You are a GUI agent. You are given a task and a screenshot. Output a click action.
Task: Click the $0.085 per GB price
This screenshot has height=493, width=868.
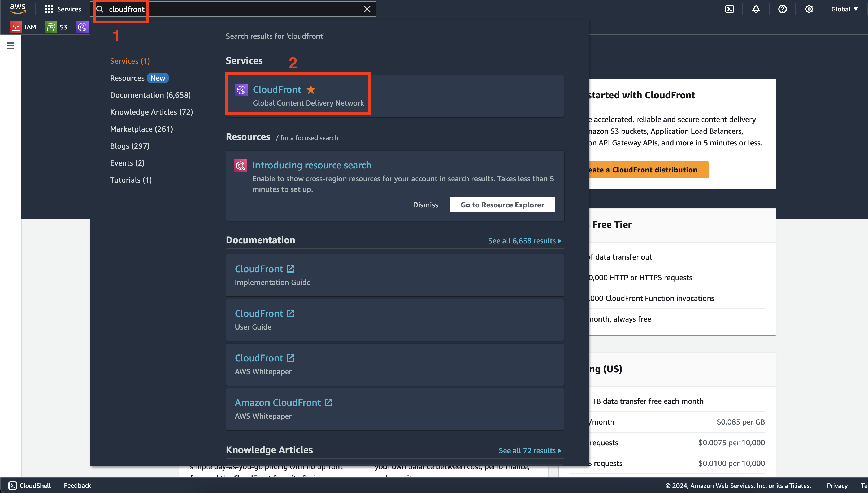coord(740,422)
